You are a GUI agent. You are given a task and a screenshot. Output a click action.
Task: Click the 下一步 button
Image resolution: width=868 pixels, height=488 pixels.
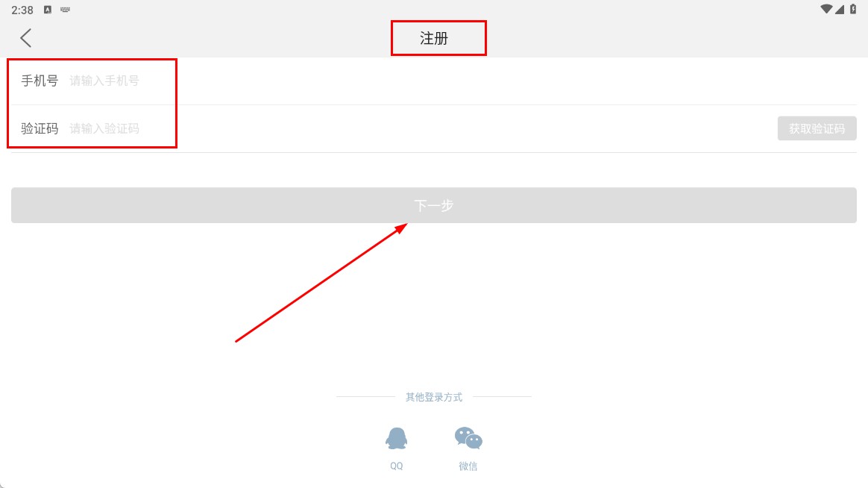433,205
